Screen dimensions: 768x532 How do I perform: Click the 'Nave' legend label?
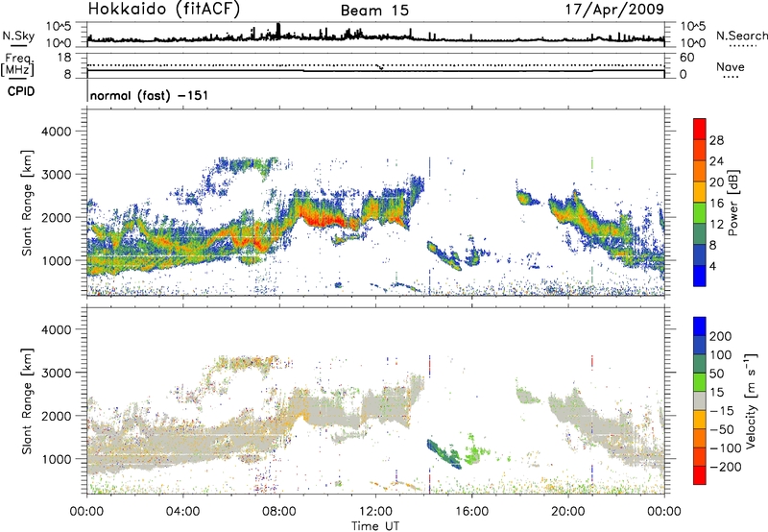(731, 67)
